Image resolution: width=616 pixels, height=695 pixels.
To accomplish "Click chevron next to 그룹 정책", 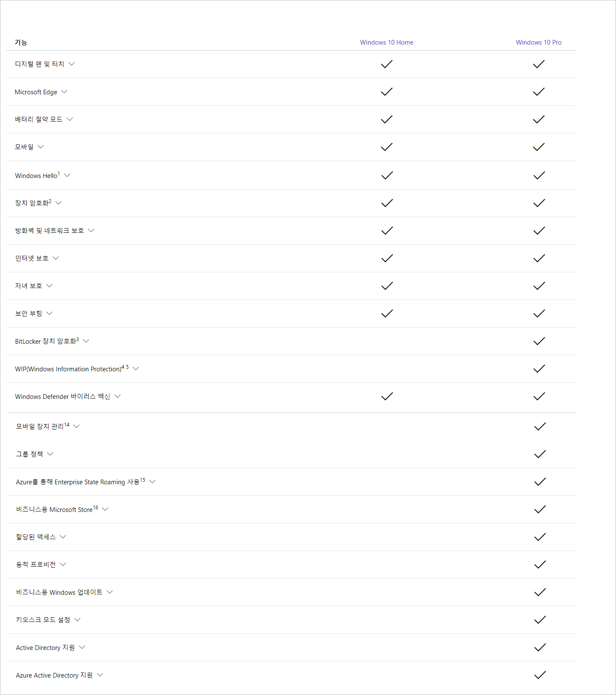I will (50, 454).
